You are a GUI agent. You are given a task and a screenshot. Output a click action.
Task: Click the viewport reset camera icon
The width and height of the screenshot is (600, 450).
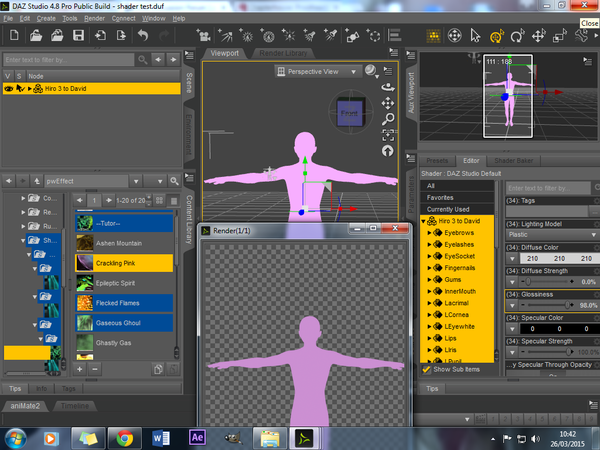[x=388, y=151]
